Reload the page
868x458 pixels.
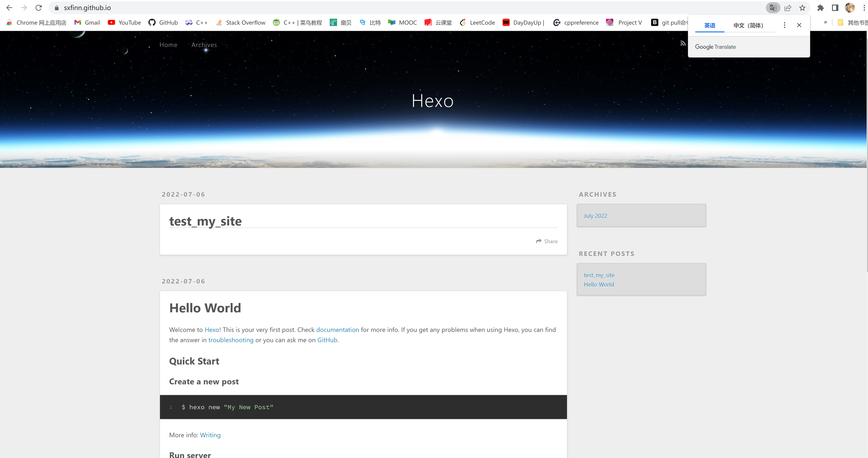tap(39, 8)
